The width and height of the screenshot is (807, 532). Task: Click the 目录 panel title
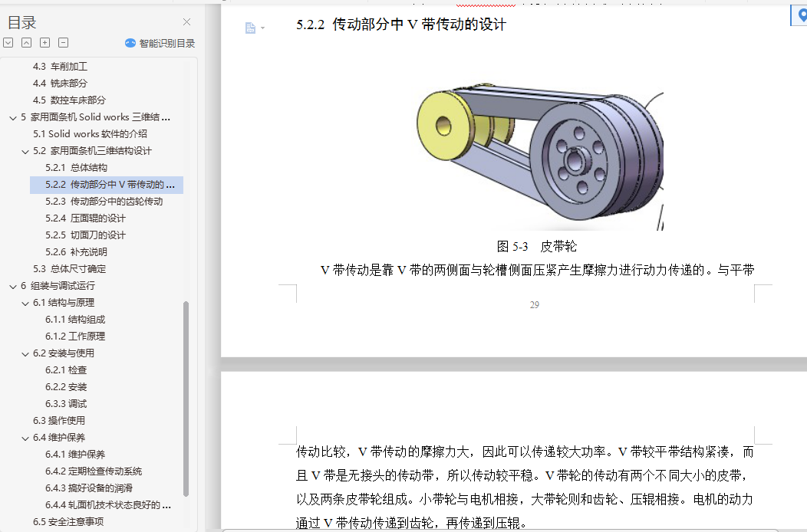click(22, 23)
